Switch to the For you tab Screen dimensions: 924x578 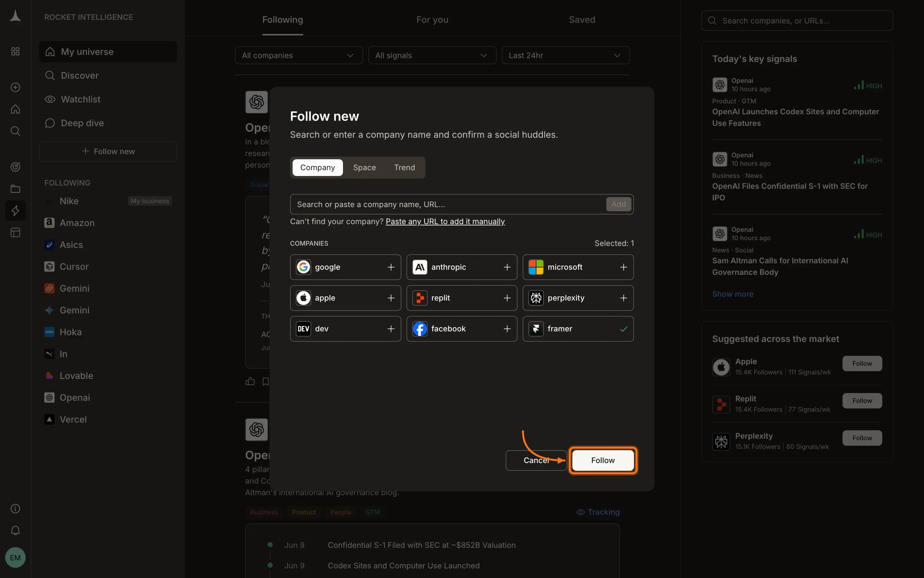(x=432, y=20)
